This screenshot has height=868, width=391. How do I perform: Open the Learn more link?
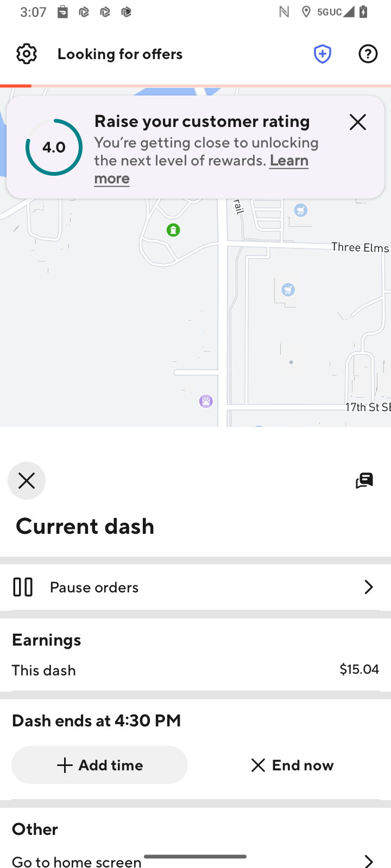[288, 161]
